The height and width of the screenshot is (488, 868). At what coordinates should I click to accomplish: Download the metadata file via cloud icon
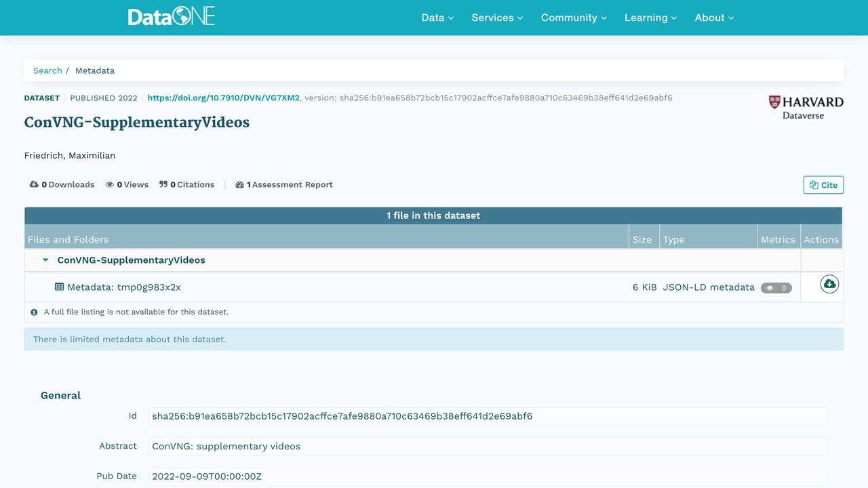click(x=829, y=284)
